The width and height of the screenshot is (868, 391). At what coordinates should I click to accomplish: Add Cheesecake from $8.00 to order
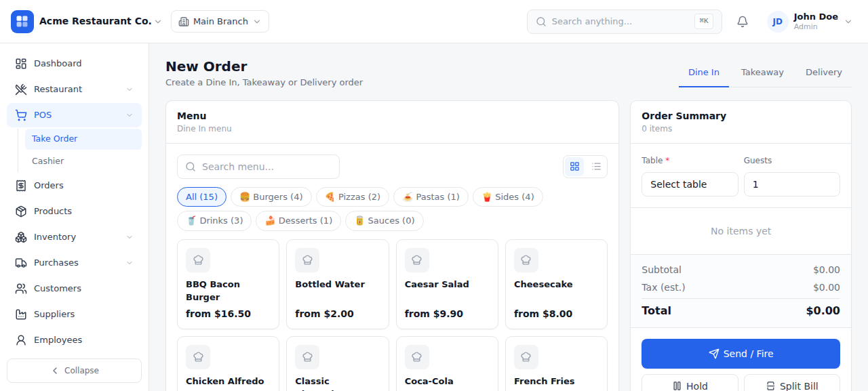(x=556, y=284)
